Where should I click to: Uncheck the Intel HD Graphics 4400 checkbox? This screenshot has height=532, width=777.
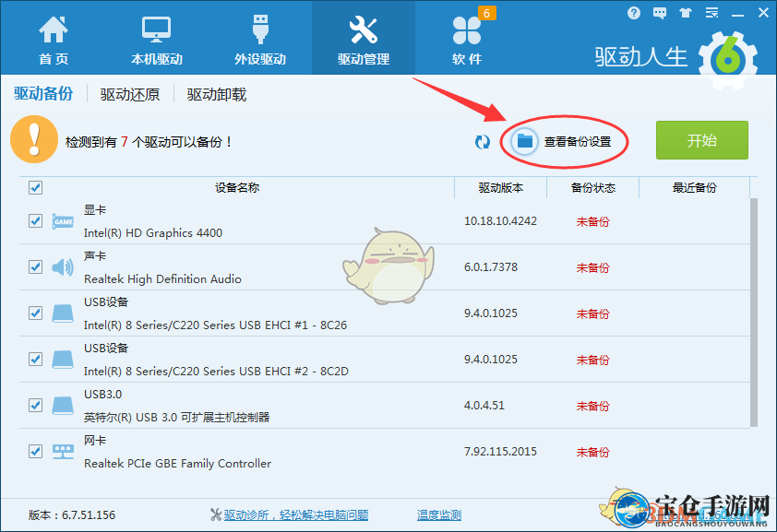point(35,220)
